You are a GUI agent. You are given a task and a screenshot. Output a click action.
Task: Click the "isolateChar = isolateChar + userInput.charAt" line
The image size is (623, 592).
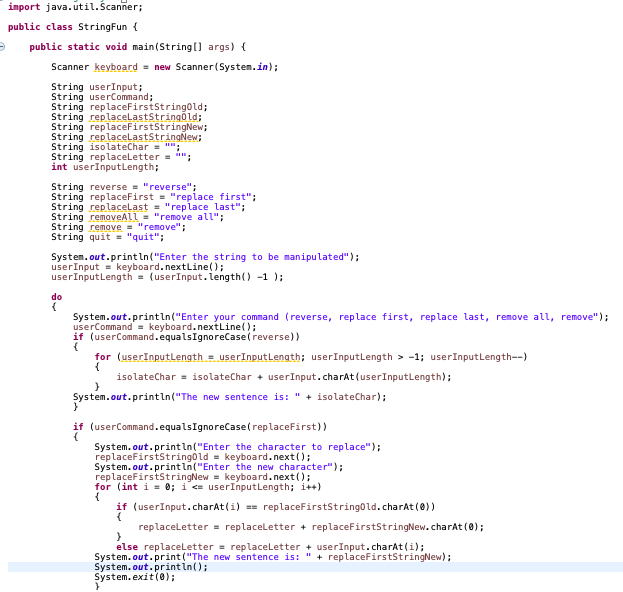pyautogui.click(x=284, y=377)
